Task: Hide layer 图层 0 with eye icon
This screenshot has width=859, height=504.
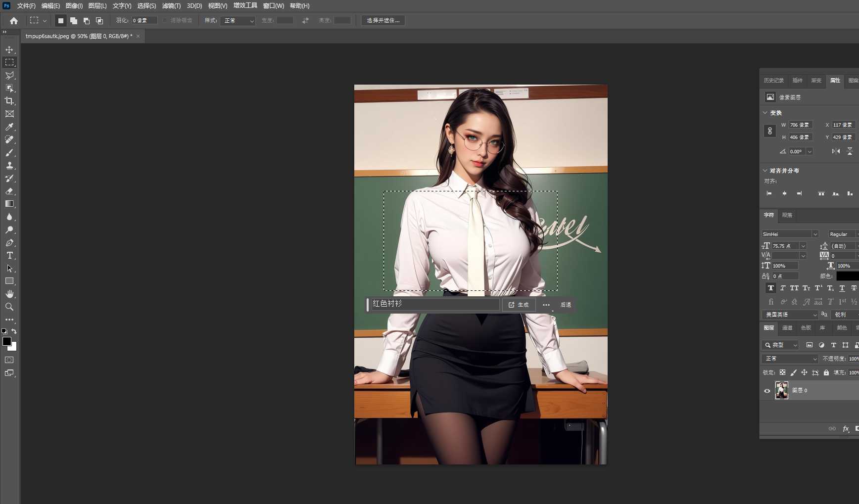Action: [x=767, y=391]
